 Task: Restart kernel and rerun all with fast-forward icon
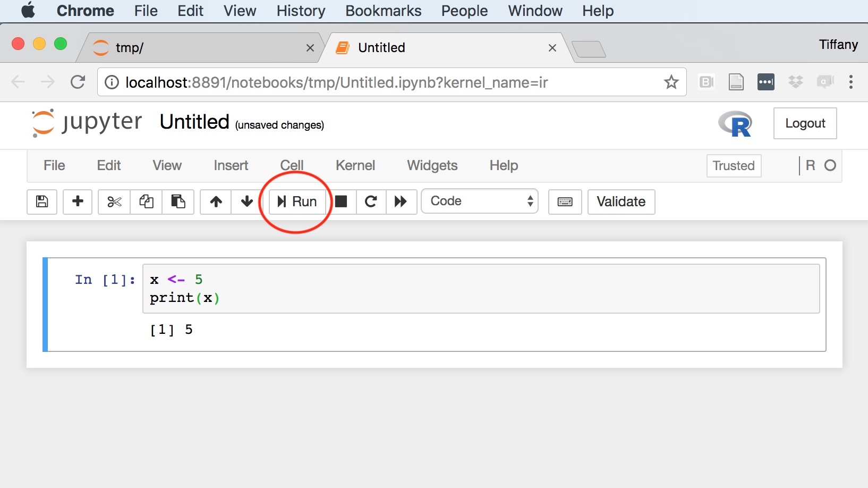401,201
